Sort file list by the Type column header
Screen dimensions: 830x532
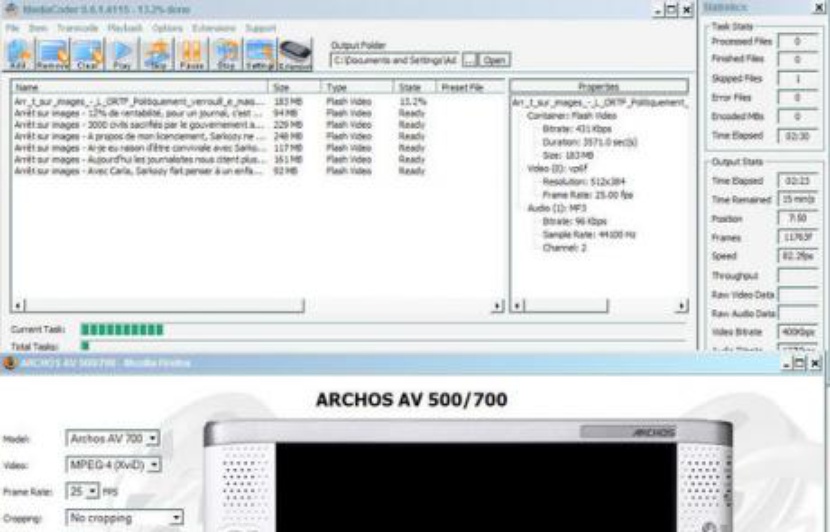coord(357,87)
